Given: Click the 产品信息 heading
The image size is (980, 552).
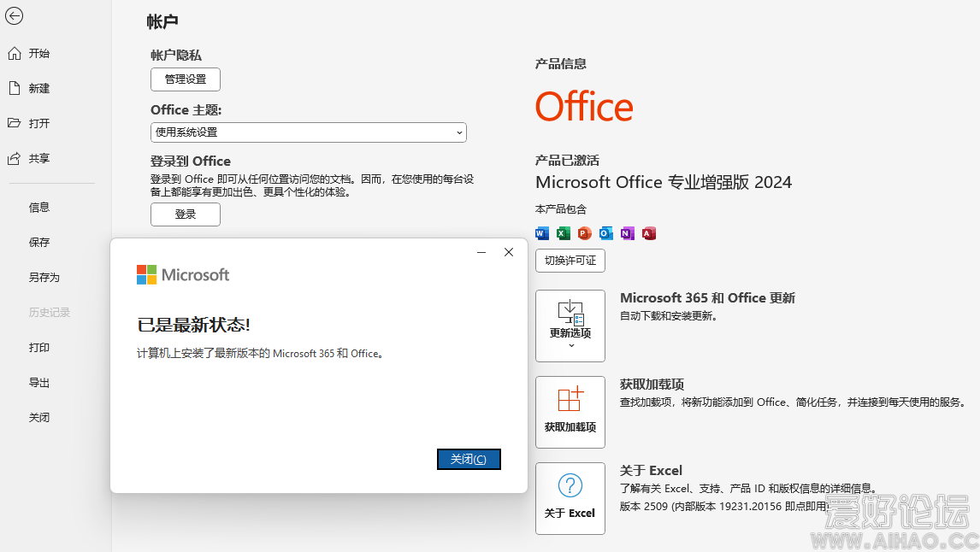Looking at the screenshot, I should (x=561, y=64).
